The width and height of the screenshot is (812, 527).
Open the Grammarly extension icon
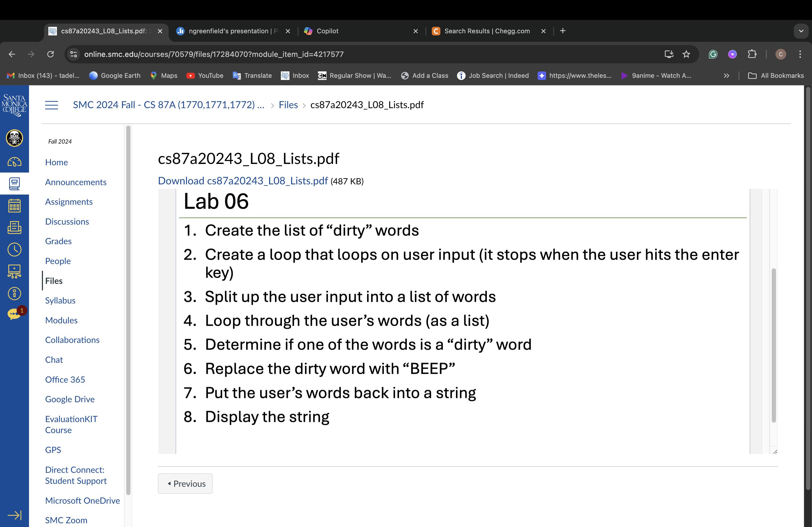[713, 54]
